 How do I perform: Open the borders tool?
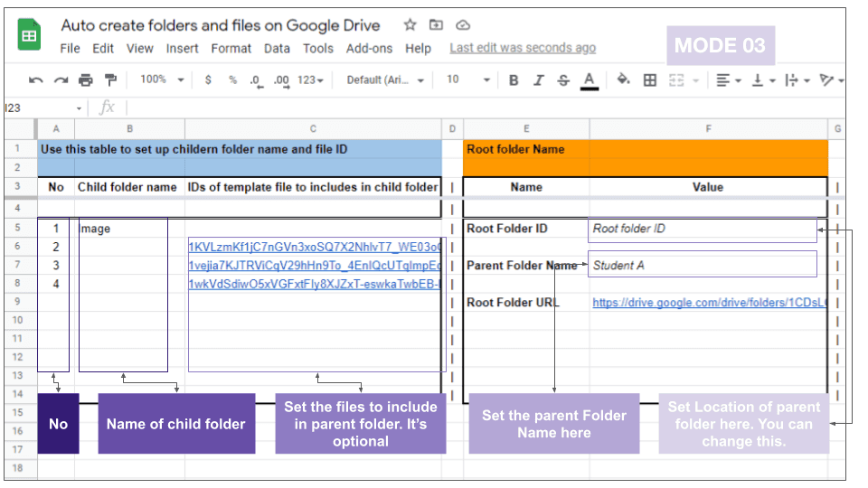[x=649, y=80]
